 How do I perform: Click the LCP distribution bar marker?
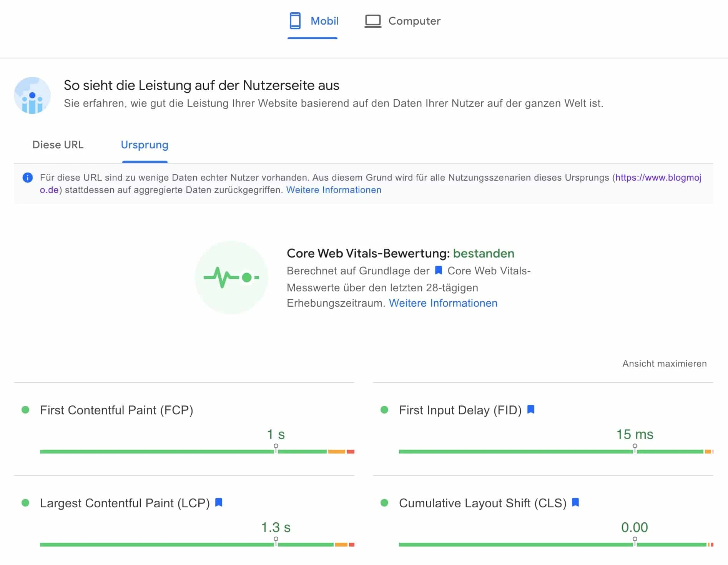[x=276, y=542]
